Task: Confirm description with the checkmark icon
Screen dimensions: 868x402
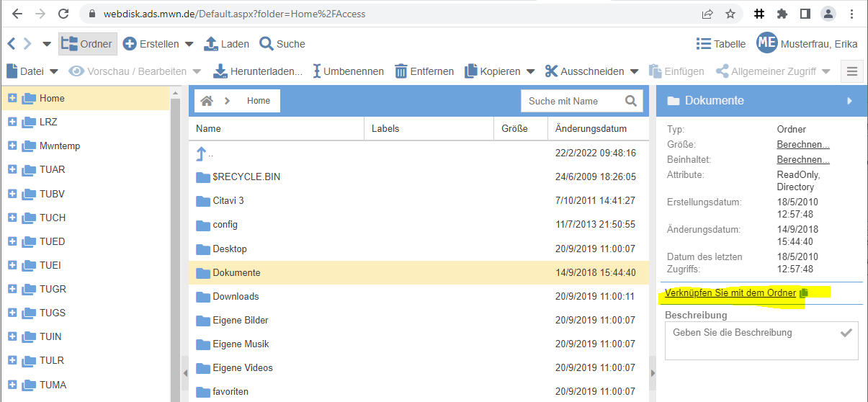Action: [846, 333]
